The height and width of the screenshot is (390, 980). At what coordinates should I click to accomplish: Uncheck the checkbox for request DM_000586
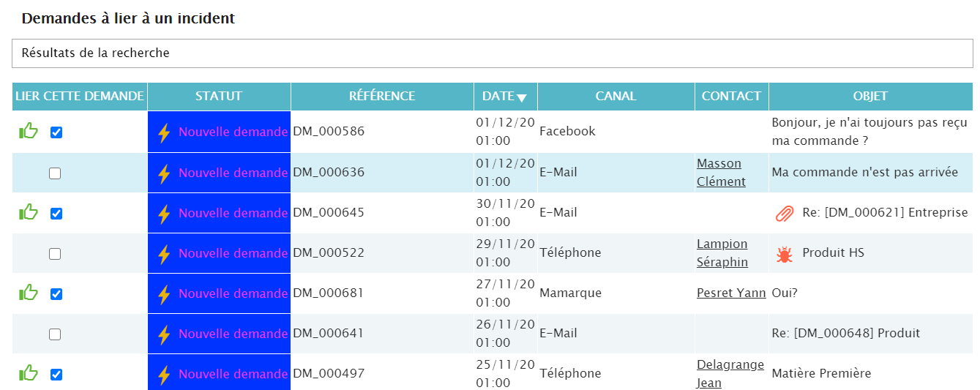point(56,132)
